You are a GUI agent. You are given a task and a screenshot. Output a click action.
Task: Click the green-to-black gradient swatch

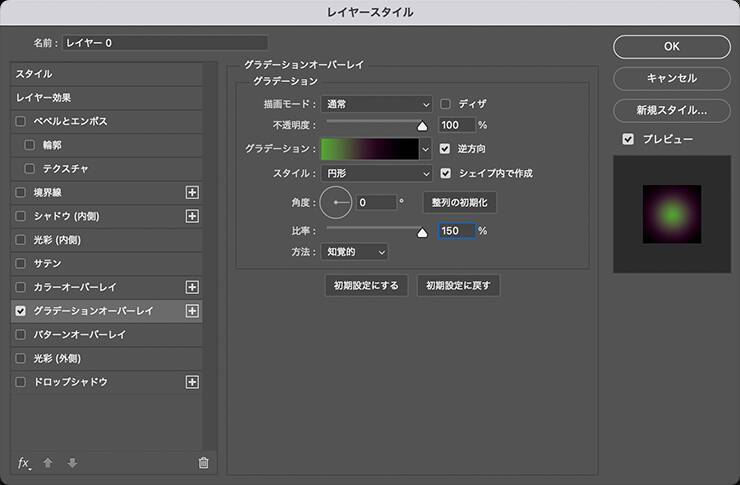coord(368,149)
